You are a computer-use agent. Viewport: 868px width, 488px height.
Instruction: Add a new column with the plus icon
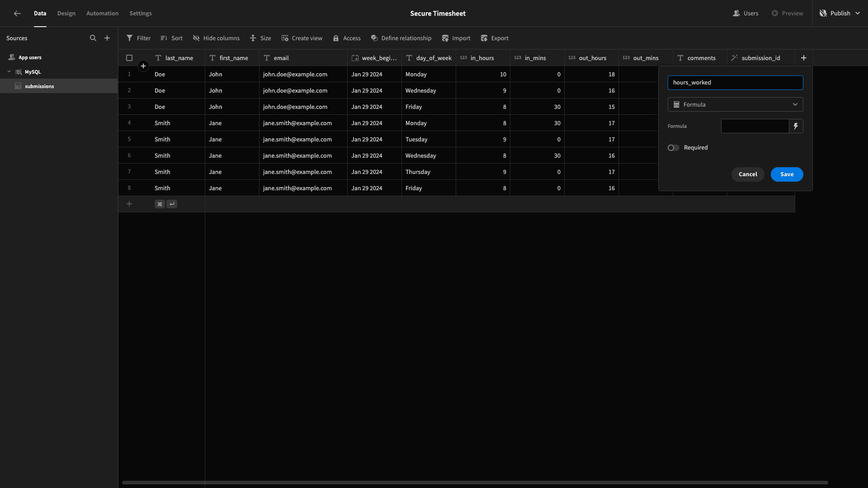tap(804, 58)
